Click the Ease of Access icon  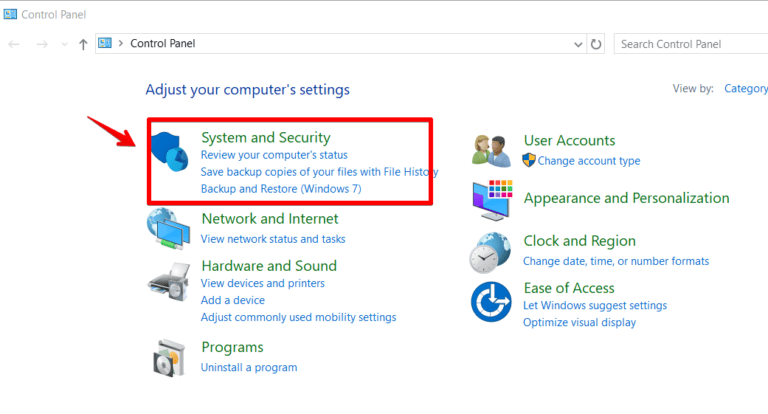click(x=492, y=302)
